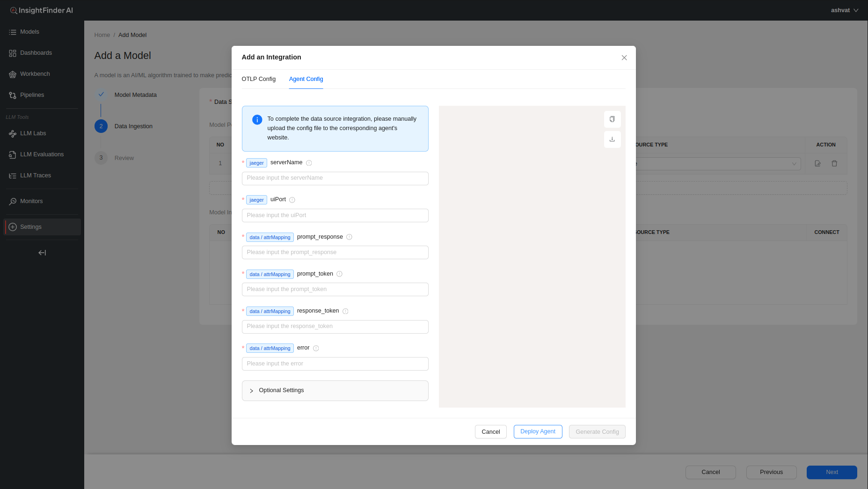Viewport: 868px width, 489px height.
Task: Close the Add an Integration dialog
Action: 624,58
